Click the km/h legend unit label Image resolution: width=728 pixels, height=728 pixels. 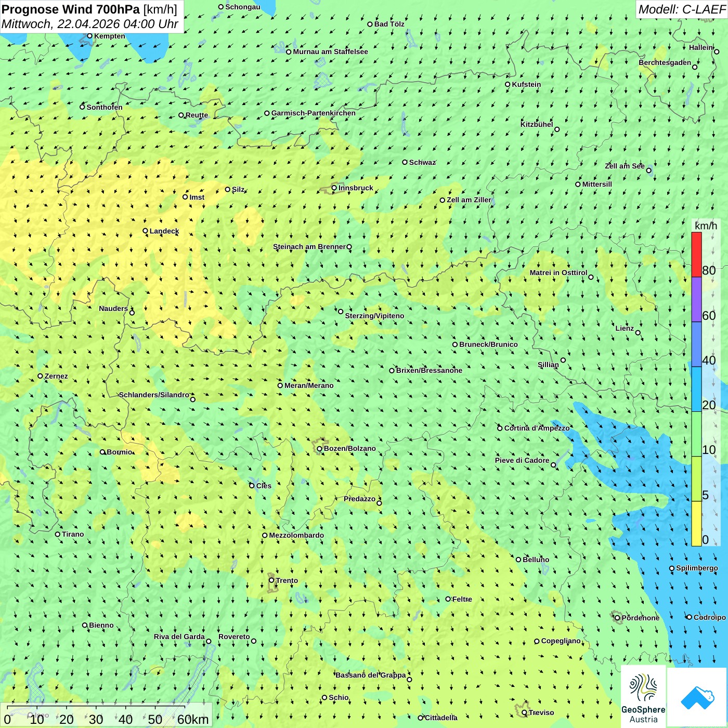click(706, 226)
